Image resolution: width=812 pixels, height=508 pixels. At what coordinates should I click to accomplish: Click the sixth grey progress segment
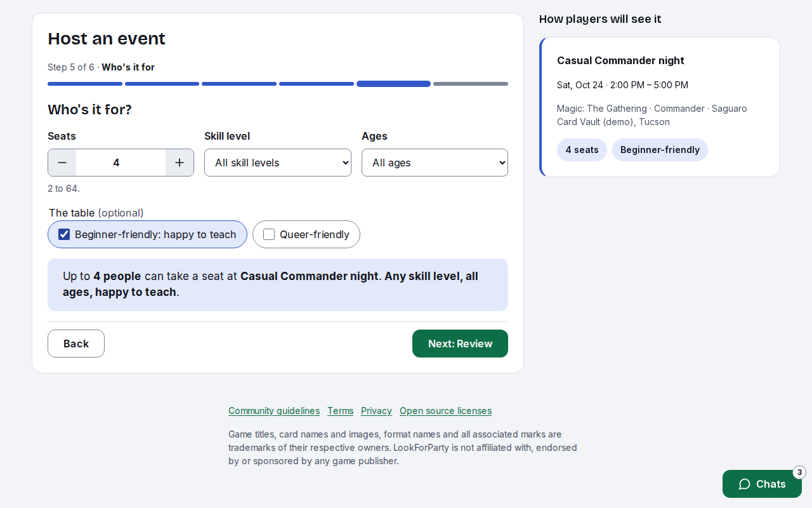click(x=471, y=84)
